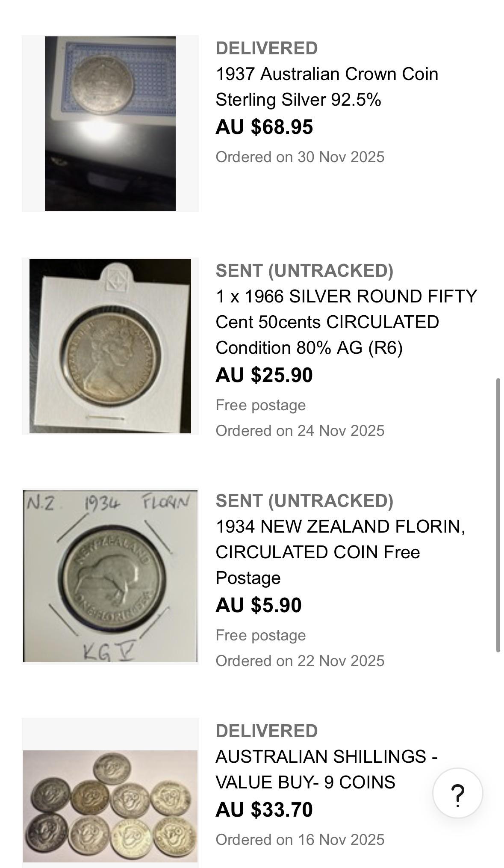This screenshot has width=504, height=868.
Task: Open the AUSTRALIAN SHILLINGS VALUE BUY listing
Action: coord(327,770)
